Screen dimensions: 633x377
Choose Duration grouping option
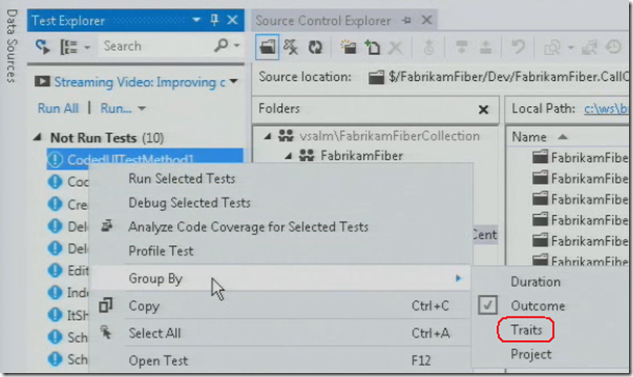535,282
